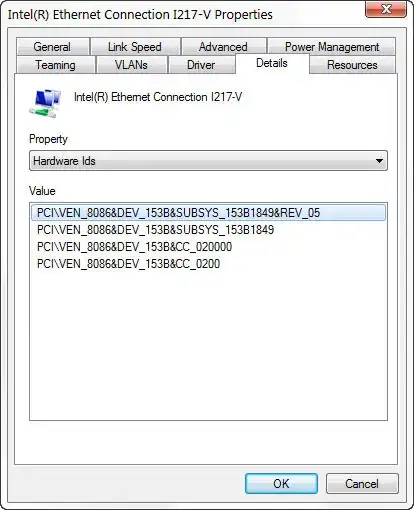414x510 pixels.
Task: Select PCI\VEN_8086&DEV_153B&SUBSYS_153B1849&REV_05 value
Action: click(208, 213)
